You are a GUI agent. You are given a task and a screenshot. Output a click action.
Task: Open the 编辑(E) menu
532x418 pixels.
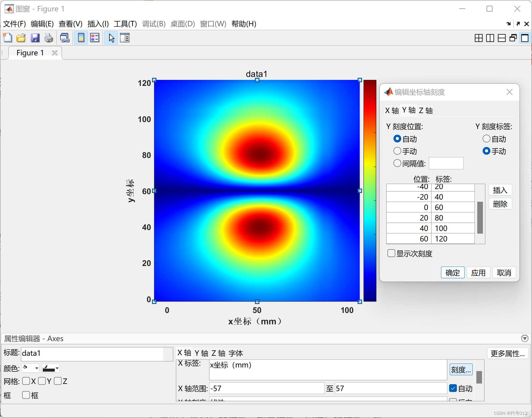tap(42, 24)
